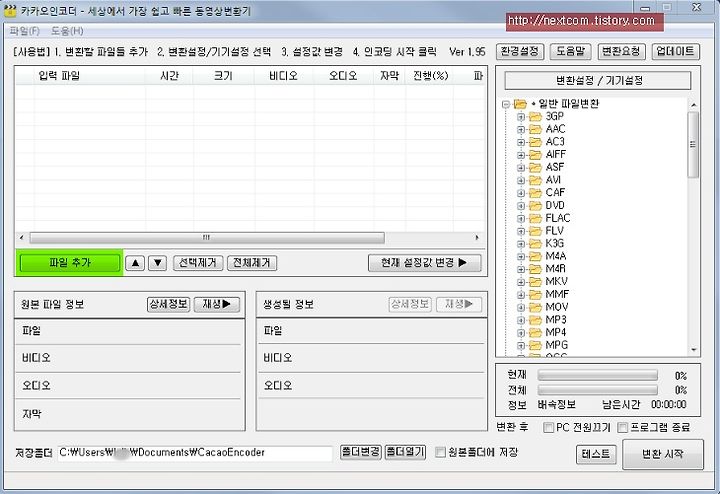Screen dimensions: 720x494
Task: Click 변환 시작 to start encoding
Action: 663,455
